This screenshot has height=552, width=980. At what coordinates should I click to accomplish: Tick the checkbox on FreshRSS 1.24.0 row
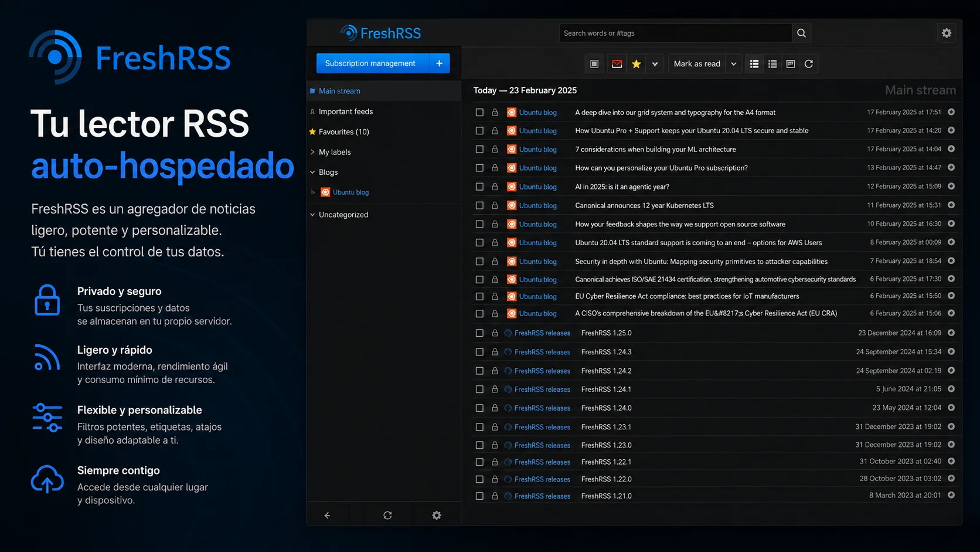pos(479,408)
